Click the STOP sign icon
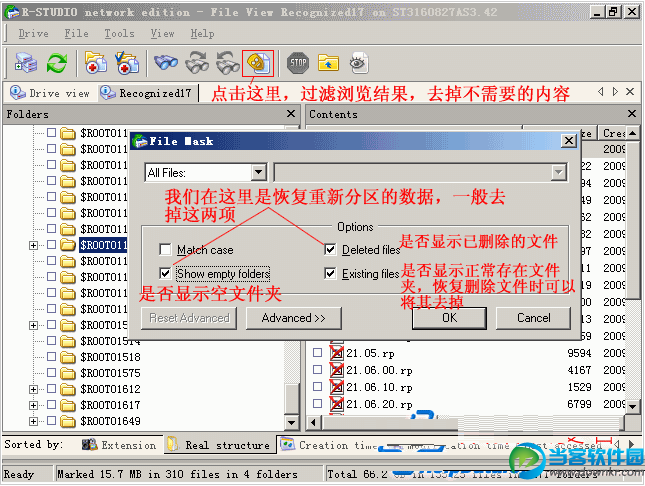The height and width of the screenshot is (486, 645). (298, 63)
